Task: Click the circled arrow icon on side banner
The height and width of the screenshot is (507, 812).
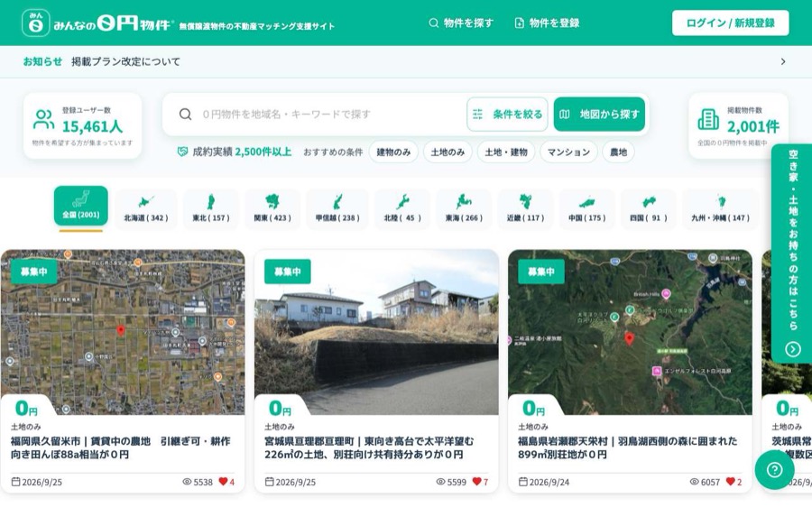Action: [793, 349]
